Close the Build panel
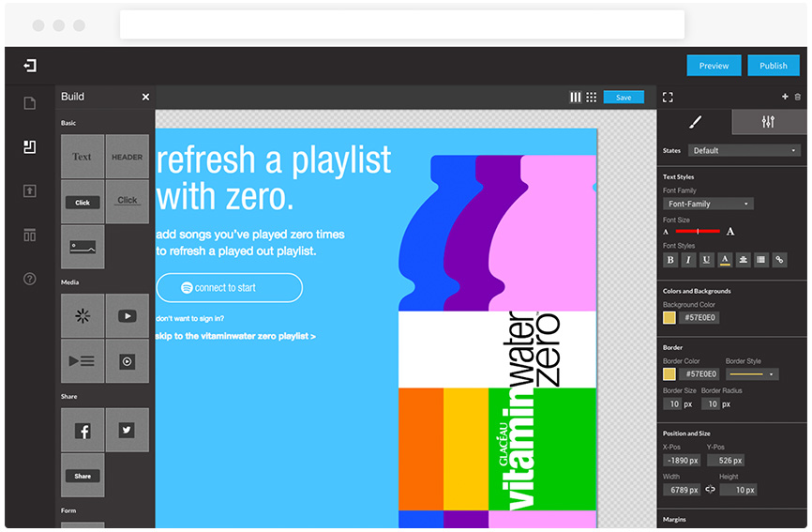This screenshot has height=532, width=812. click(145, 97)
